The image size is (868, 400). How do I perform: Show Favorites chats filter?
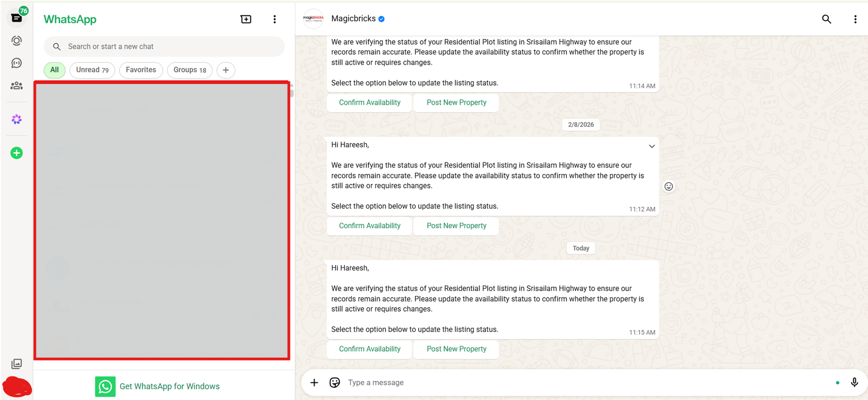tap(141, 70)
